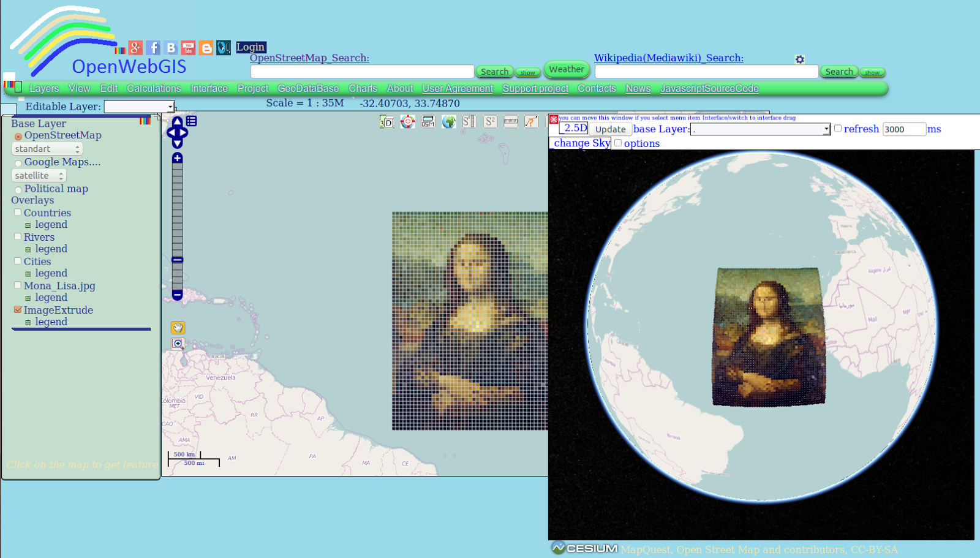The height and width of the screenshot is (558, 980).
Task: Click the 3D view toolbar icon
Action: (386, 122)
